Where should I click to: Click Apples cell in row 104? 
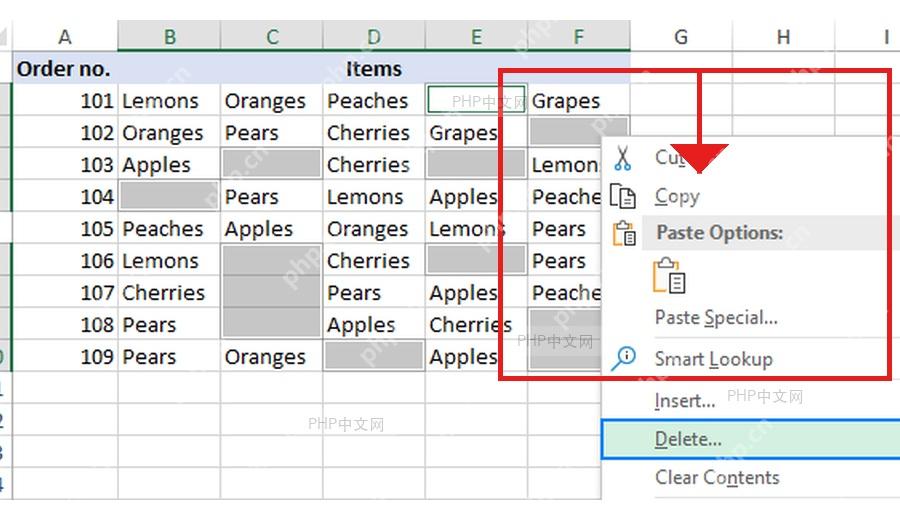[476, 197]
